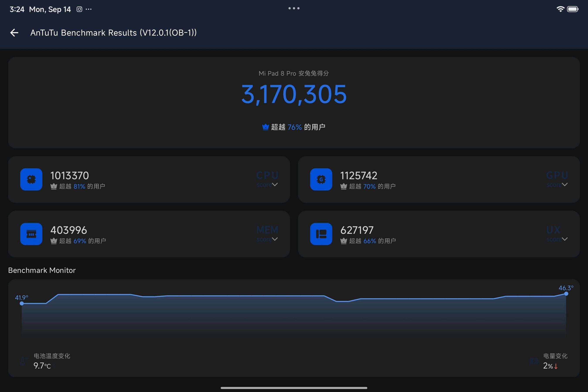Expand the UX score details chevron
Screen dimensions: 588x392
564,239
